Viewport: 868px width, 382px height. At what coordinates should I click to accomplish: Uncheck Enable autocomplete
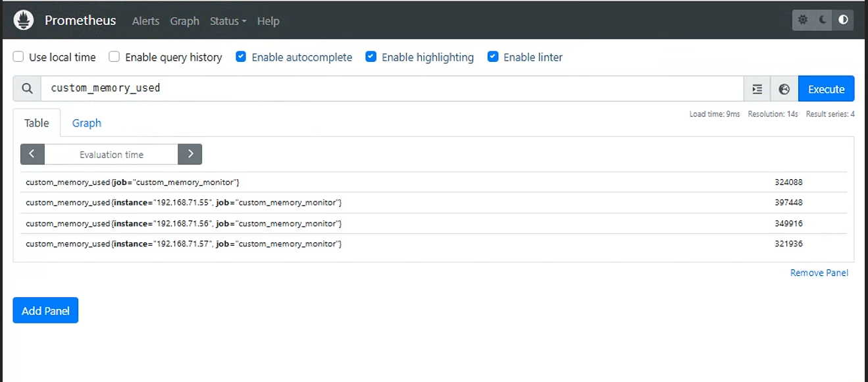pos(241,57)
